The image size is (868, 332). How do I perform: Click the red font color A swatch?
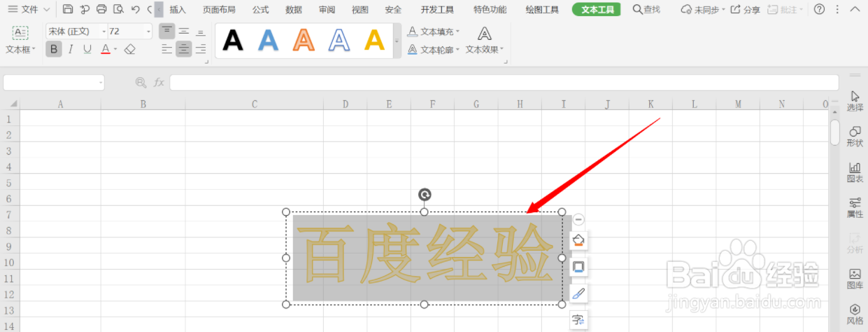105,49
